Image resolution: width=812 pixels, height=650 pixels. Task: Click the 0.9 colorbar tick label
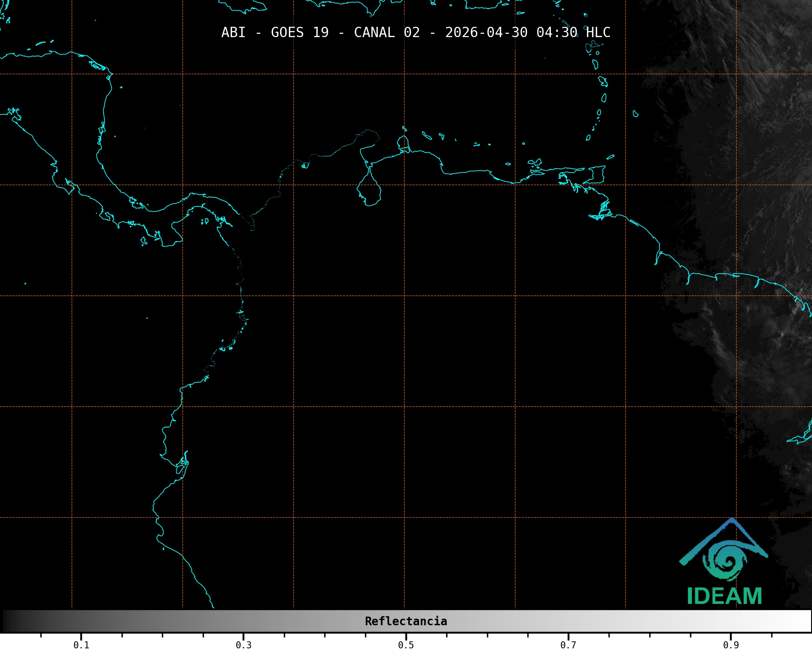[731, 645]
